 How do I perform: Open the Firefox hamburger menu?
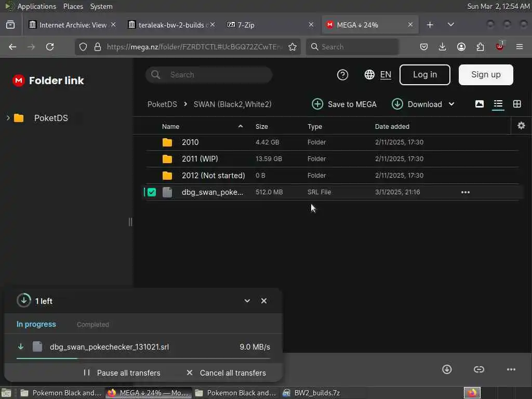(520, 47)
